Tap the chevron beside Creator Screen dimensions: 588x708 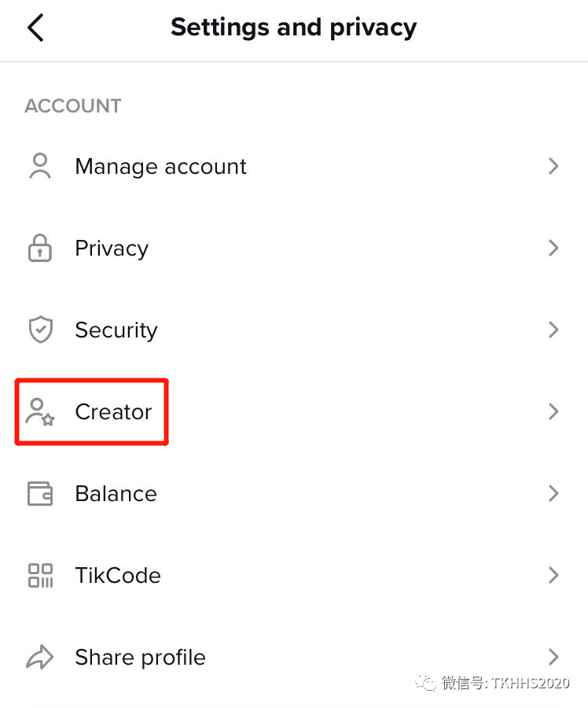click(553, 411)
